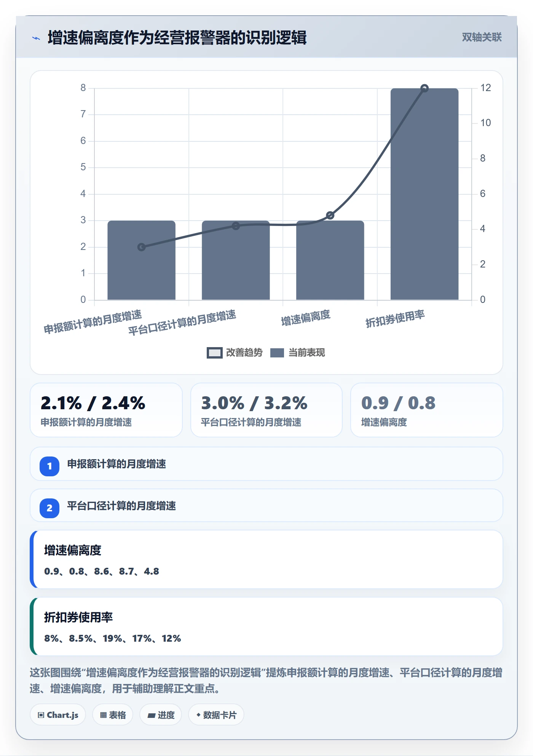The width and height of the screenshot is (533, 756).
Task: Click the summary paragraph starting 这张图围绕
Action: tap(266, 681)
